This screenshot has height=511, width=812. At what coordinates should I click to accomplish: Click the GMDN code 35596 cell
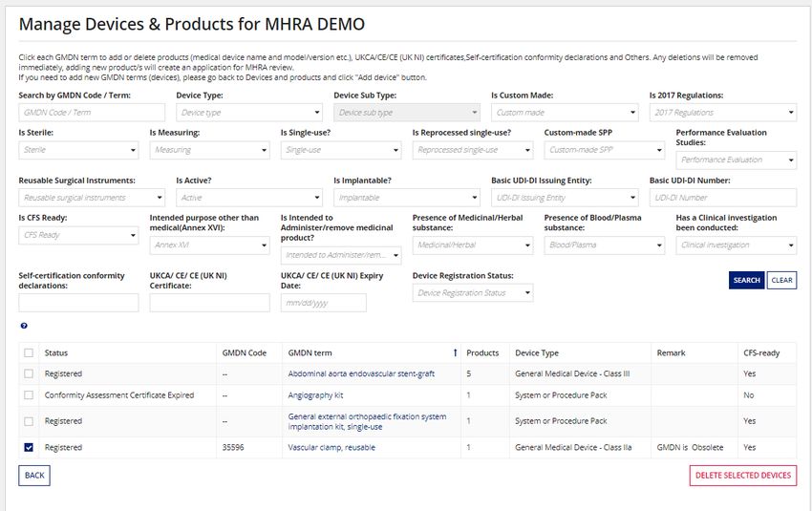point(232,447)
